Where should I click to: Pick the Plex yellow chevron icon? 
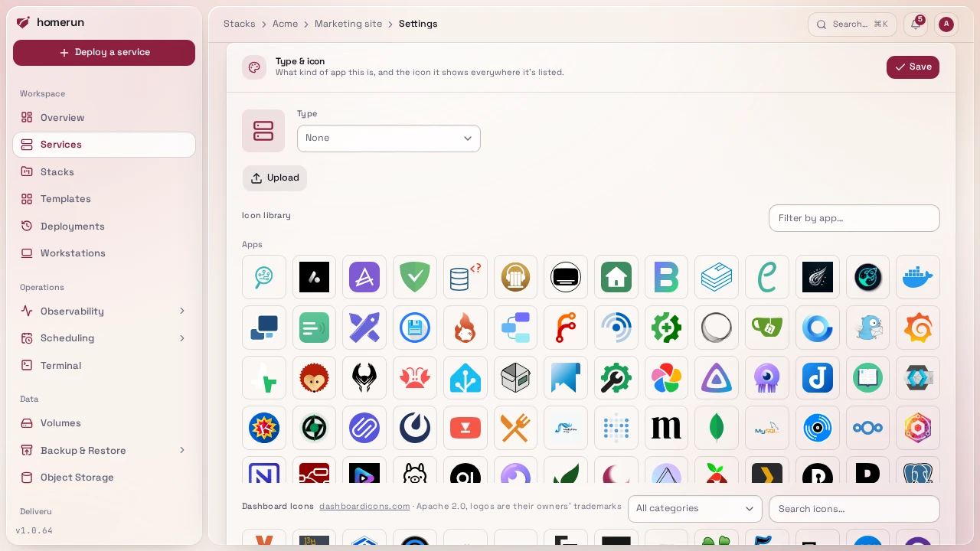(767, 470)
